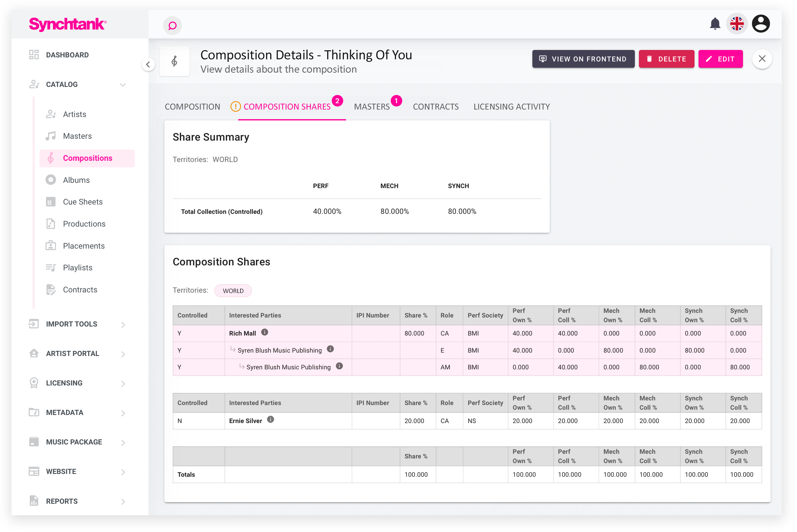
Task: Click the UK flag language selector
Action: pos(736,24)
